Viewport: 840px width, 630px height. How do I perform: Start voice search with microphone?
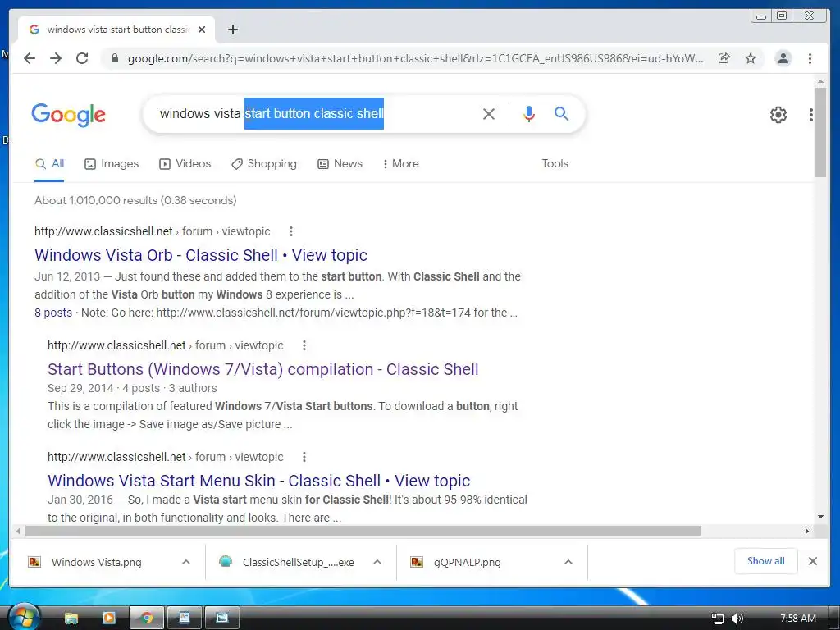[529, 113]
